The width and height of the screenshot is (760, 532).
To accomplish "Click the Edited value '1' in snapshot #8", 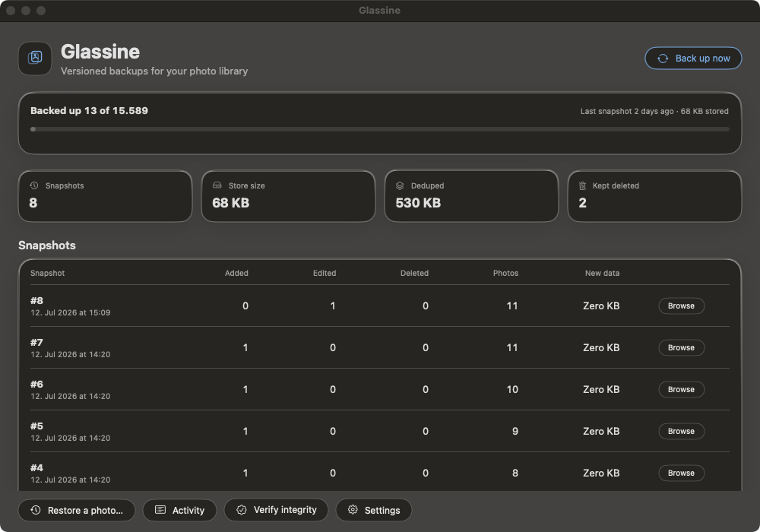I will click(x=333, y=306).
